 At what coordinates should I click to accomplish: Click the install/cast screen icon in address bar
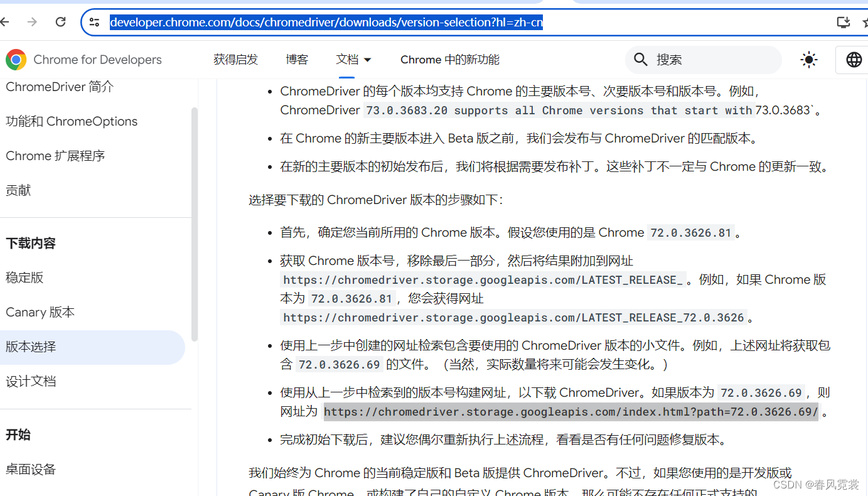(844, 23)
